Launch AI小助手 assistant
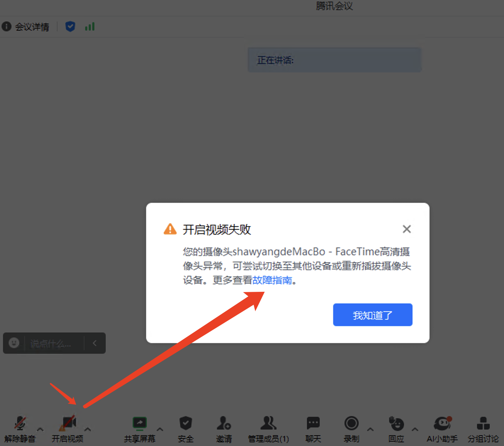This screenshot has height=446, width=504. point(442,429)
